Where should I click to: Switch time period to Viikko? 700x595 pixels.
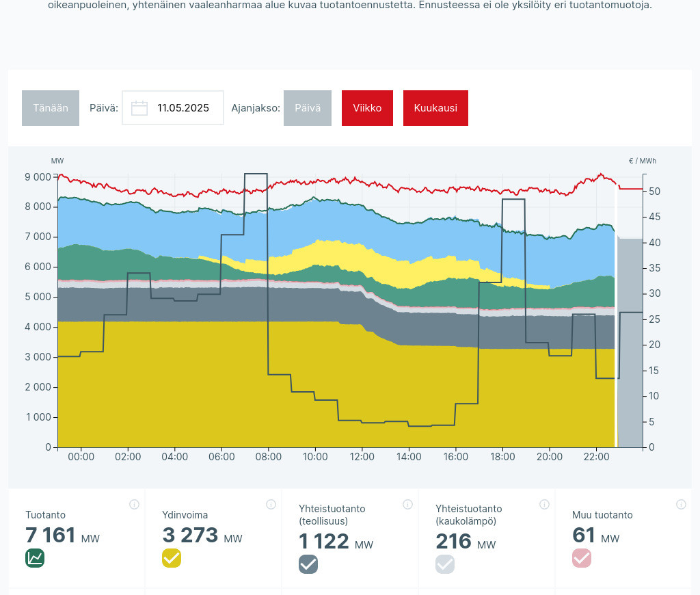point(367,108)
